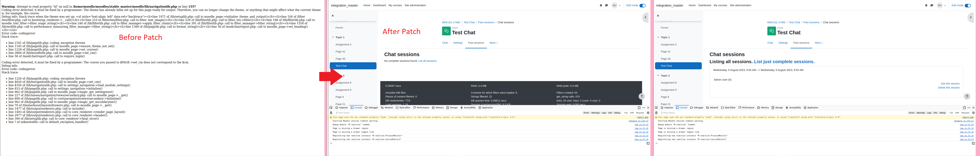
Task: Open AU user menu in After Patch window
Action: click(616, 5)
